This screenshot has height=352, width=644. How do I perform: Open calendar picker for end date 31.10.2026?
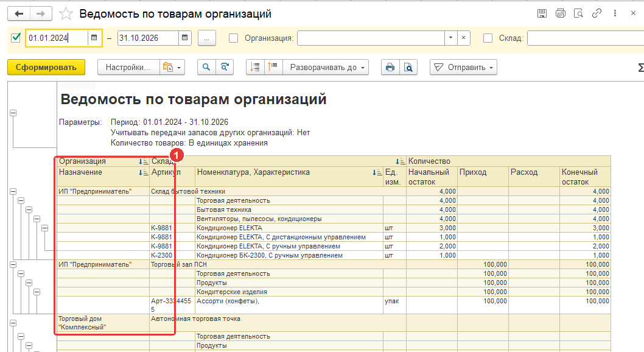[185, 38]
